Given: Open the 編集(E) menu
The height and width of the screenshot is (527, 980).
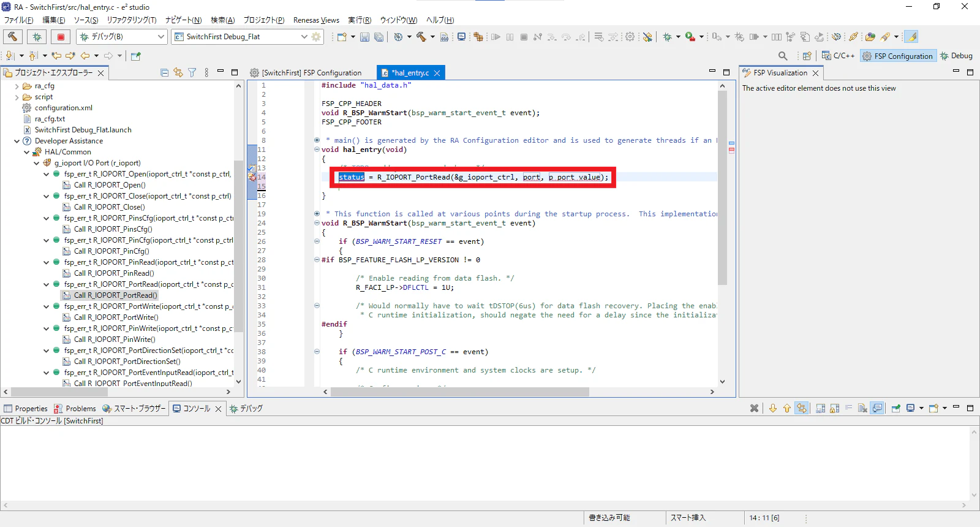Looking at the screenshot, I should point(53,20).
